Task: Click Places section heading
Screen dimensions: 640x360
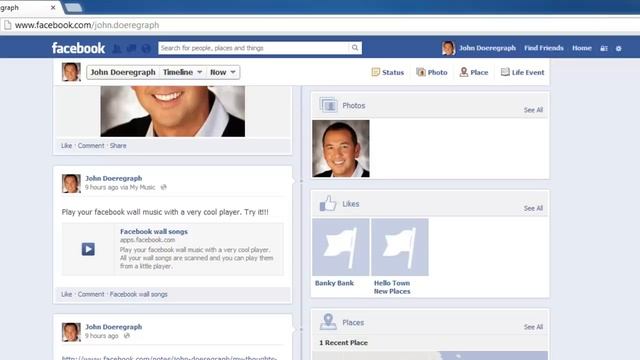Action: click(353, 322)
